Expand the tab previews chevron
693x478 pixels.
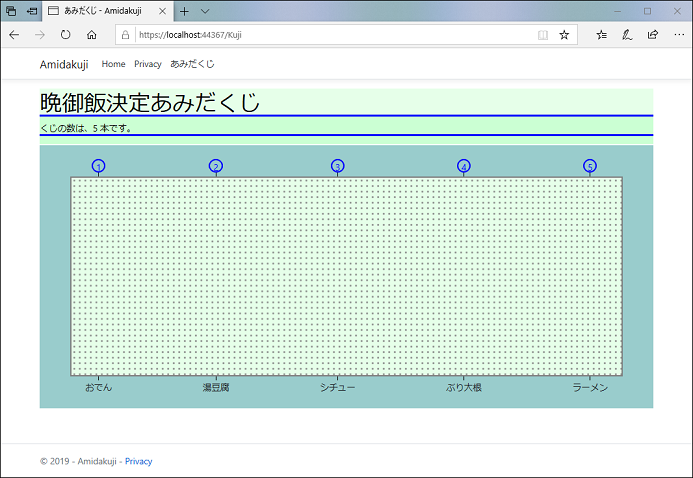[x=205, y=11]
